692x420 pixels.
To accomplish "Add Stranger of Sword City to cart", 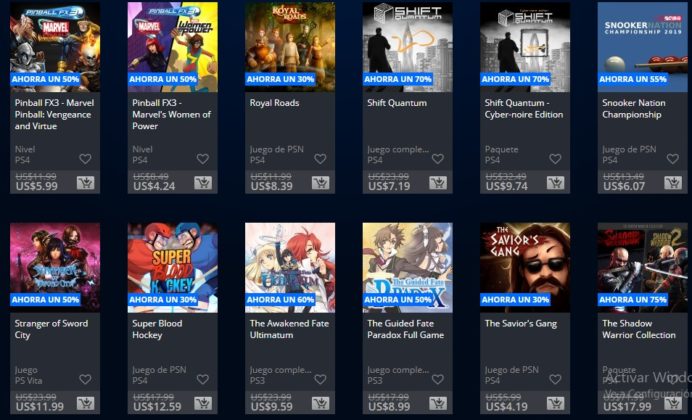I will pos(86,403).
